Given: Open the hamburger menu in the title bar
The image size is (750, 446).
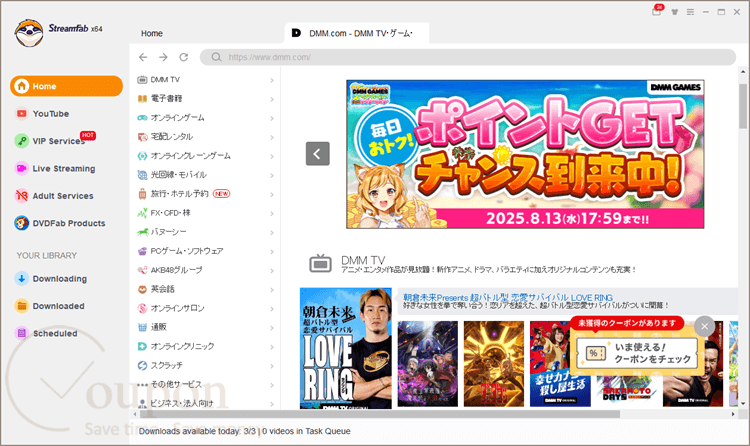Looking at the screenshot, I should tap(690, 12).
